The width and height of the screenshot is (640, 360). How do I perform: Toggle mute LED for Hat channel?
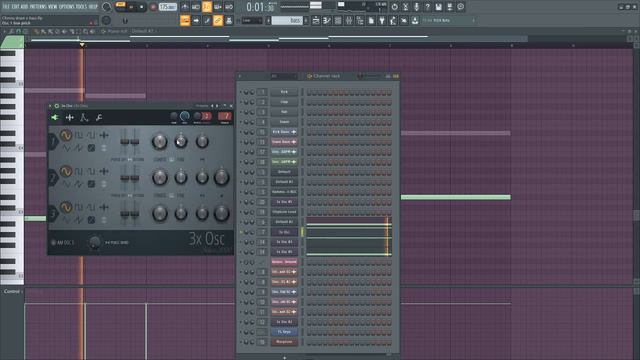point(241,112)
